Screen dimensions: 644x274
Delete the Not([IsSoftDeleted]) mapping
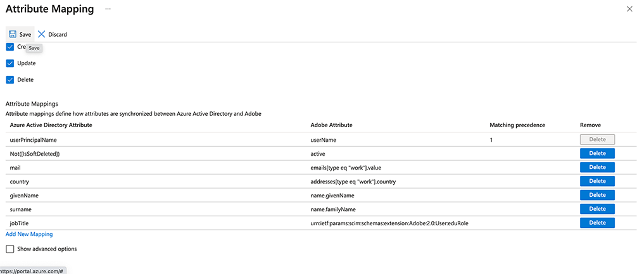coord(597,153)
